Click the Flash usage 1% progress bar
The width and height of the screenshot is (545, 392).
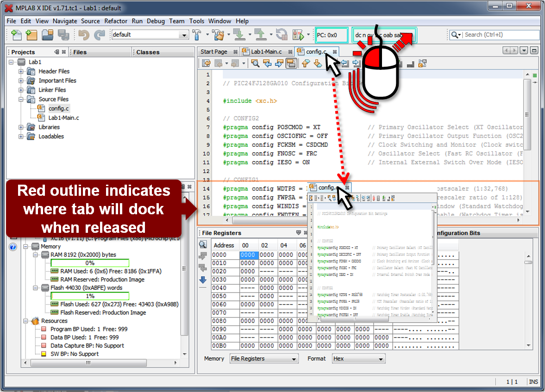tap(90, 296)
